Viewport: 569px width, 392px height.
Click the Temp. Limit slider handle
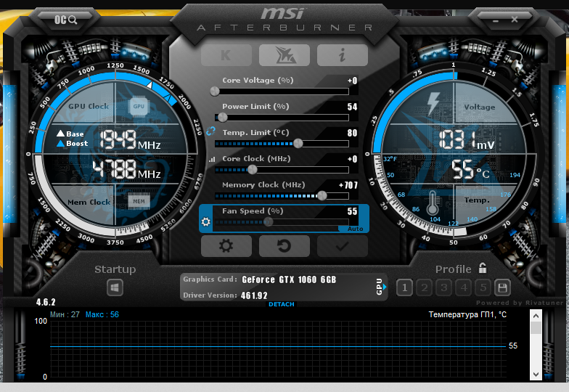coord(298,144)
